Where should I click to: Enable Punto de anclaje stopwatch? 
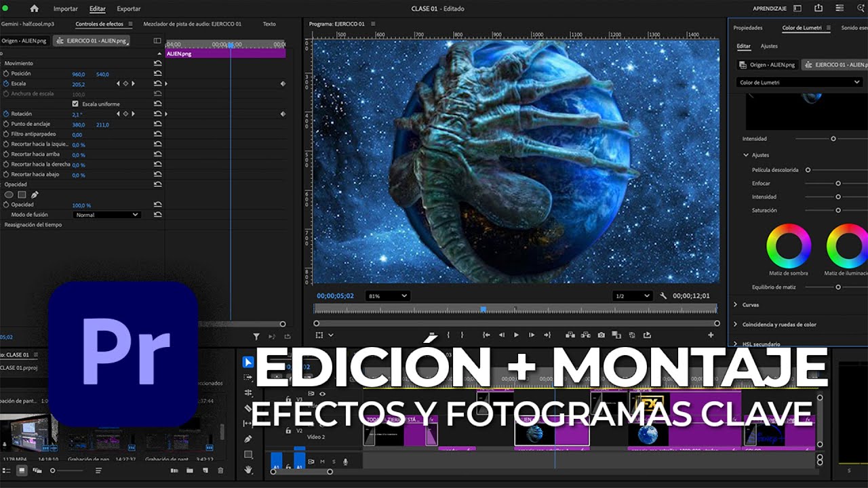[6, 125]
